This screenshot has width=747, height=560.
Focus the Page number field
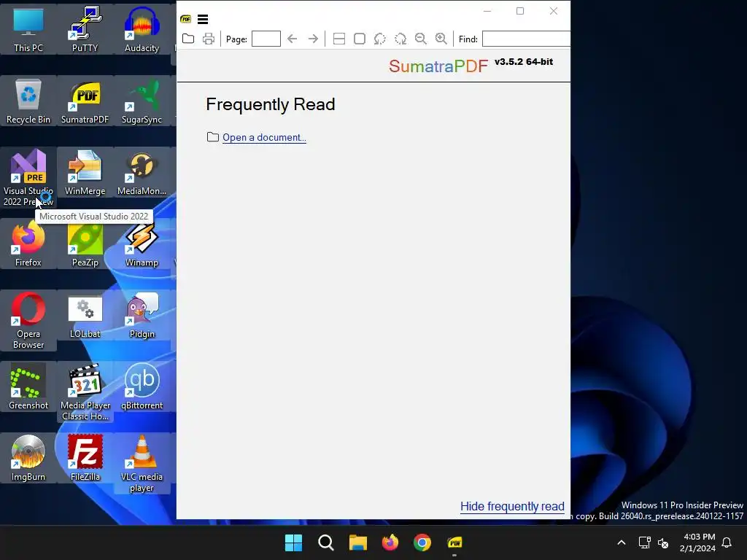coord(266,39)
